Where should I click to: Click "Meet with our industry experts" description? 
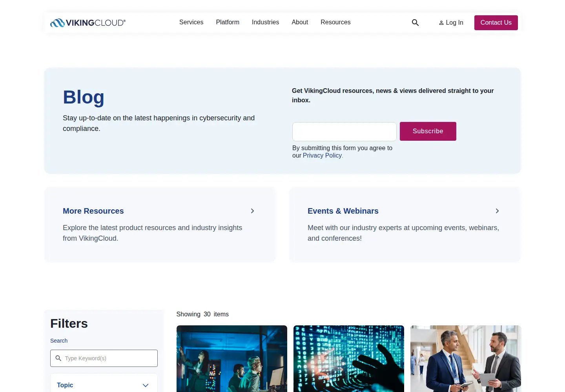coord(403,233)
